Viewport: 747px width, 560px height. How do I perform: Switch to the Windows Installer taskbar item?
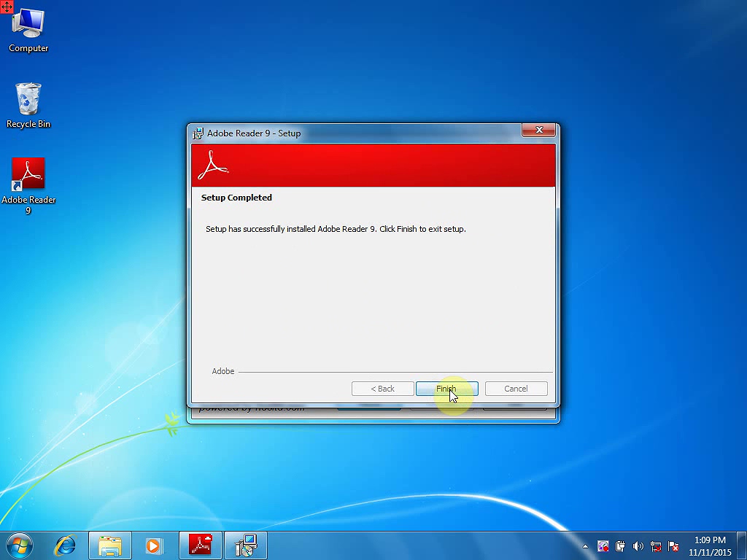246,545
